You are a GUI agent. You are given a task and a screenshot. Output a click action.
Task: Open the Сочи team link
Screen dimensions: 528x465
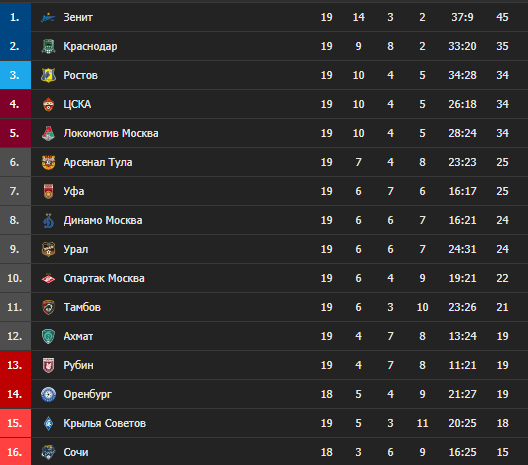[76, 452]
